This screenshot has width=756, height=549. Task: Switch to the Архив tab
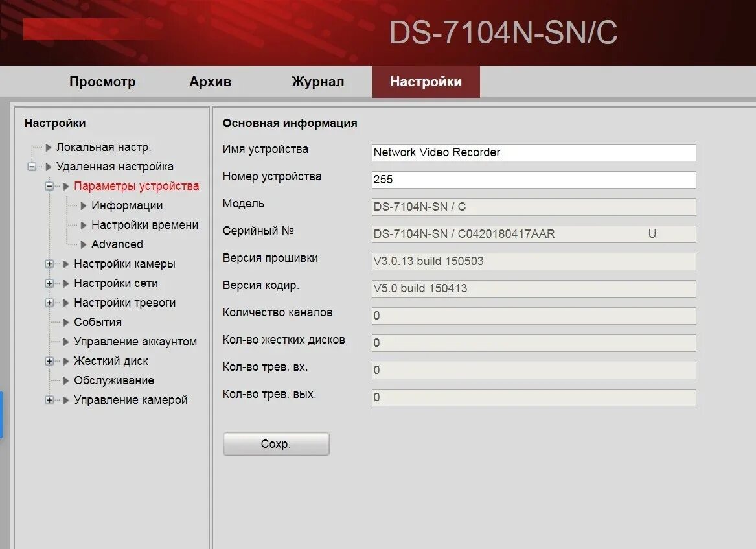click(x=210, y=82)
